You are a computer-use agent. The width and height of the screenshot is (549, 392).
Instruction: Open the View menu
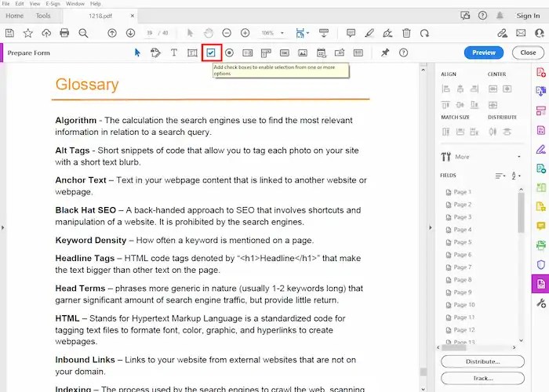(x=35, y=3)
